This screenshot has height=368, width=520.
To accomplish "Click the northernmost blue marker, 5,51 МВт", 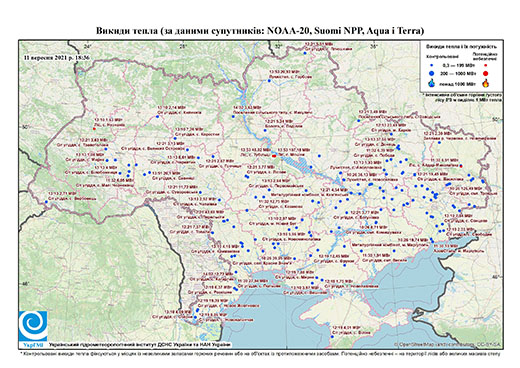I will coord(305,53).
